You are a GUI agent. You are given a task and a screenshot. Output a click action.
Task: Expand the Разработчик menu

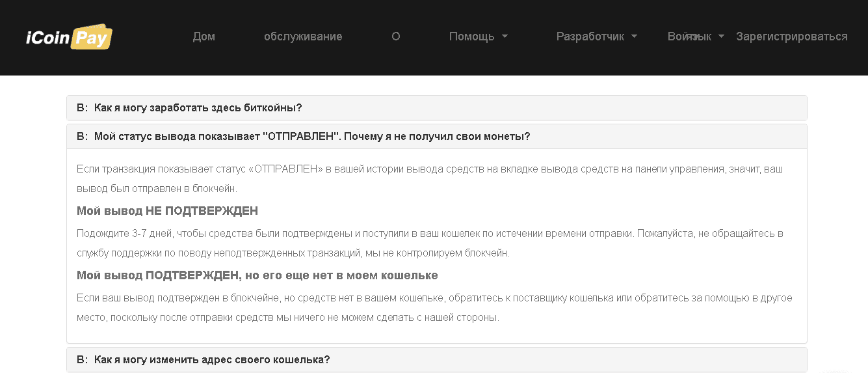pos(590,36)
